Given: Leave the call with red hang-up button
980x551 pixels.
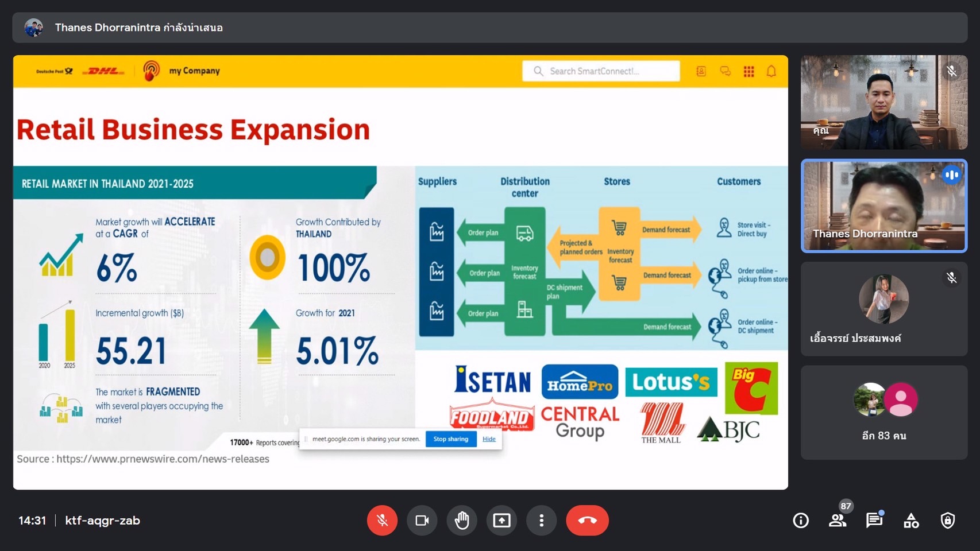Looking at the screenshot, I should tap(587, 521).
